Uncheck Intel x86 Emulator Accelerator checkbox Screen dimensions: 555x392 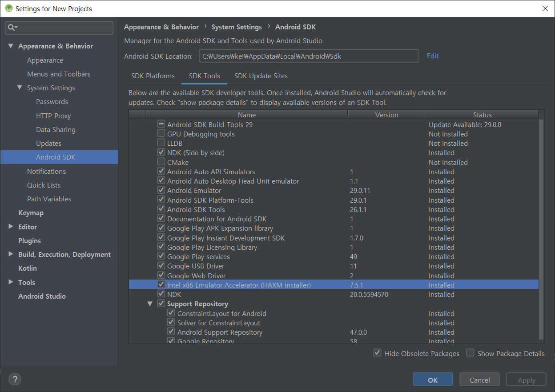tap(161, 285)
